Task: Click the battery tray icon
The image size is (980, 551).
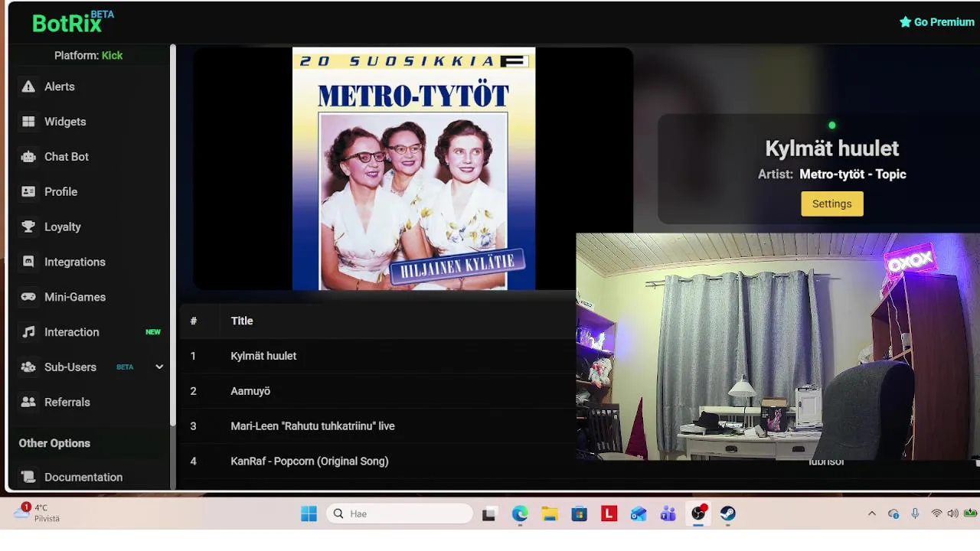Action: 971,514
